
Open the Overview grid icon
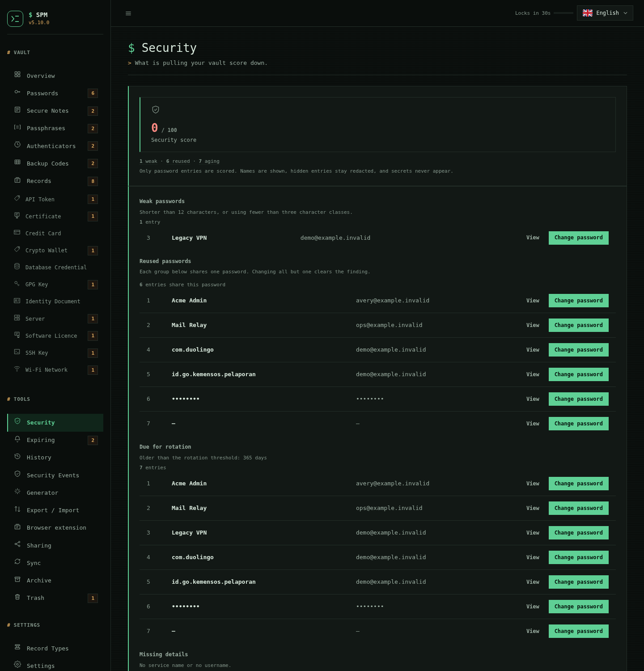tap(17, 74)
